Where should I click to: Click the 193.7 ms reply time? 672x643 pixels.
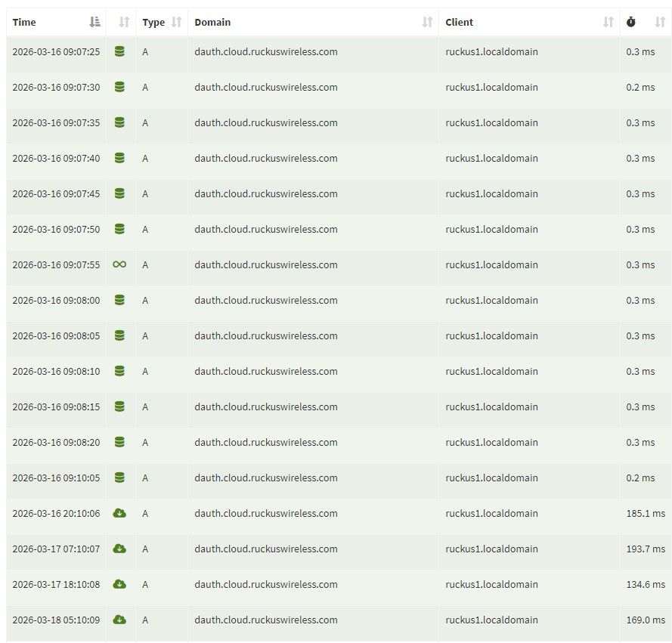coord(646,549)
